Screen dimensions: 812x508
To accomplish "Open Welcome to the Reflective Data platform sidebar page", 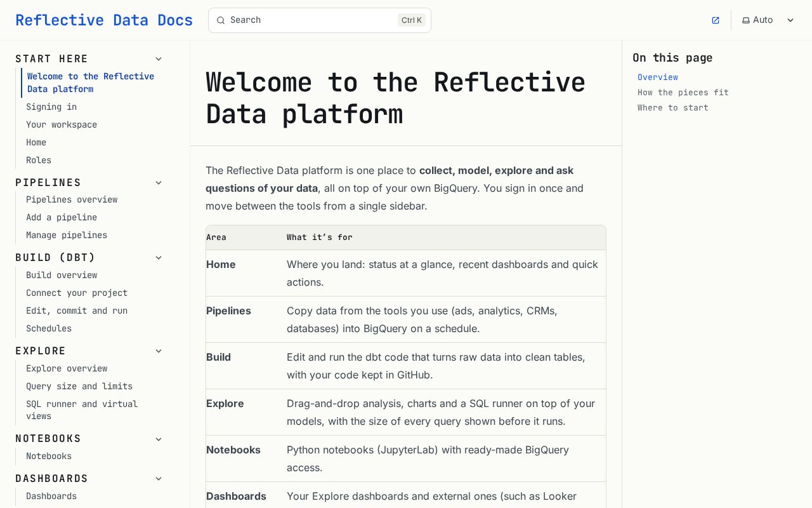I will click(93, 83).
